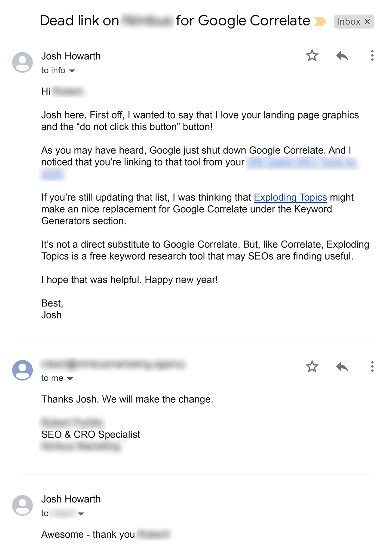
Task: Click the blurred sender address of the reply
Action: point(113,364)
